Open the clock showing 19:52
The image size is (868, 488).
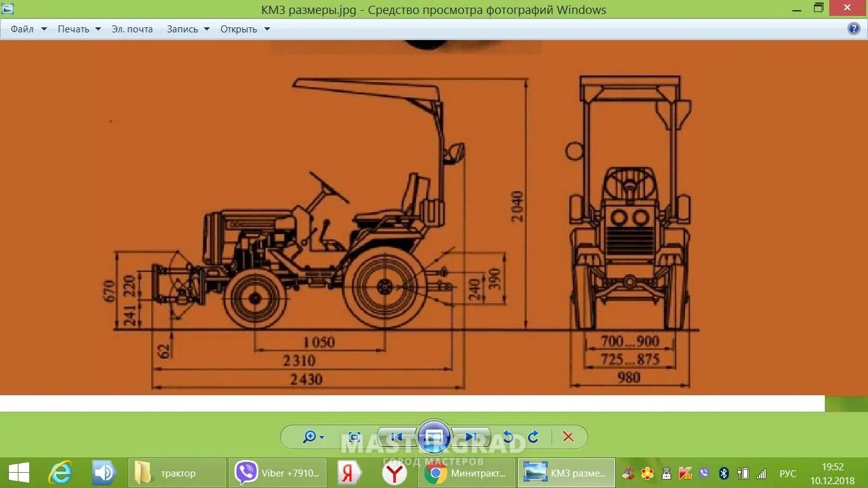pyautogui.click(x=833, y=473)
